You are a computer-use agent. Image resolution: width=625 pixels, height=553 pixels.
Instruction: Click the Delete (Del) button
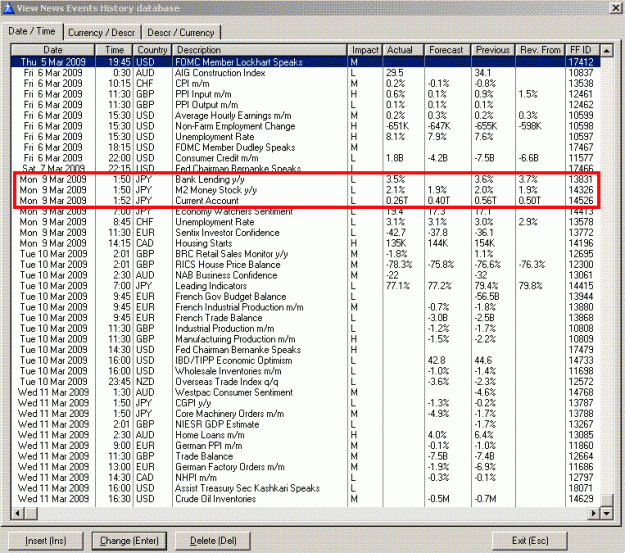pos(213,541)
